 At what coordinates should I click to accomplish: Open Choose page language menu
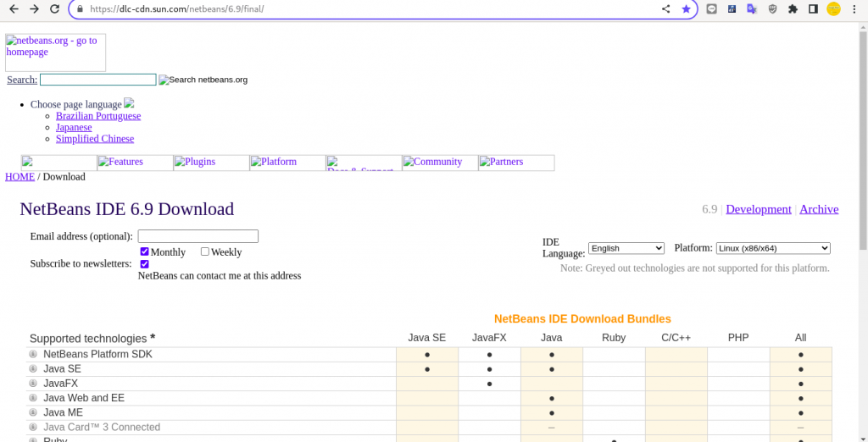pos(82,104)
